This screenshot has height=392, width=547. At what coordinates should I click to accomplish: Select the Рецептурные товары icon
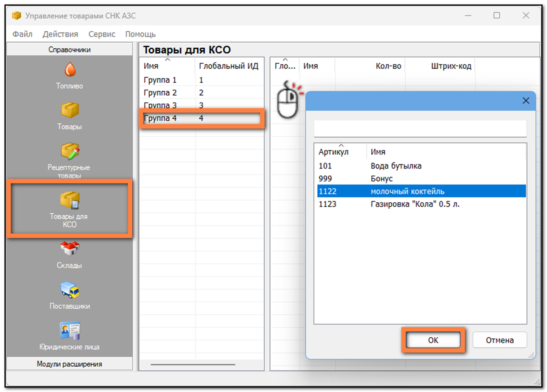(70, 151)
